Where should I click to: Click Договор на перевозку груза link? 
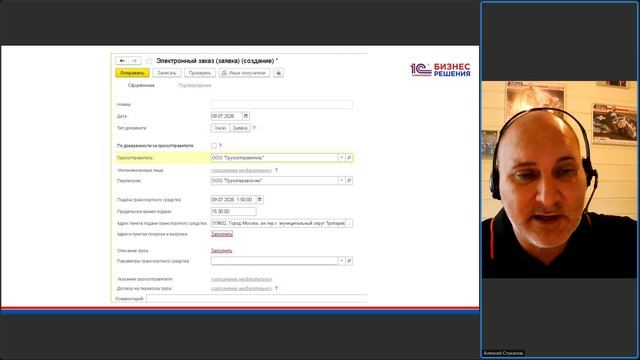241,289
